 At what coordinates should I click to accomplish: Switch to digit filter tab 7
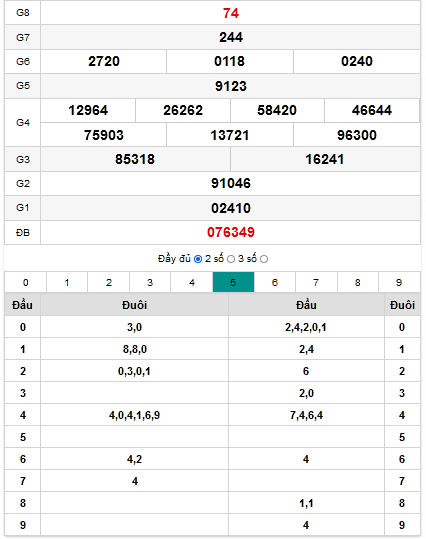[316, 282]
